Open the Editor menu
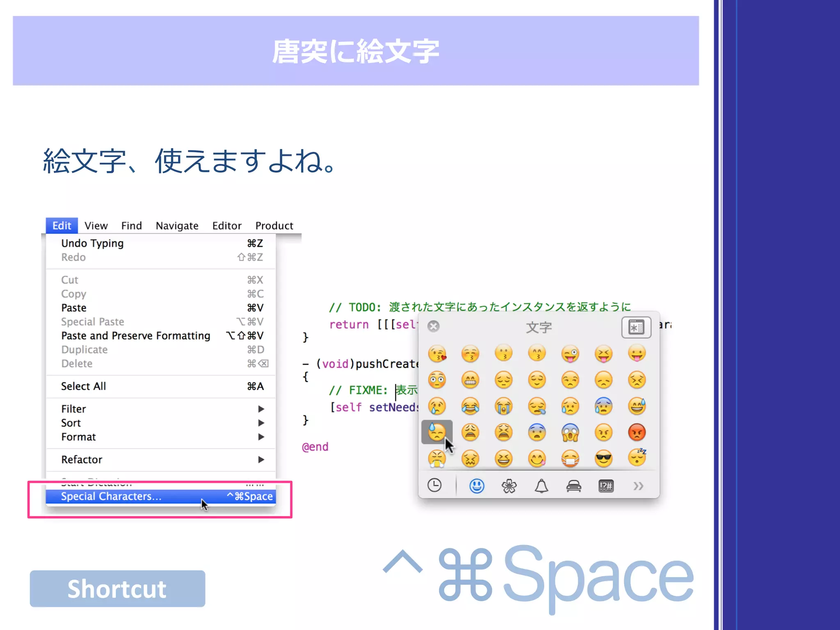Screen dimensions: 840x630 coord(227,226)
